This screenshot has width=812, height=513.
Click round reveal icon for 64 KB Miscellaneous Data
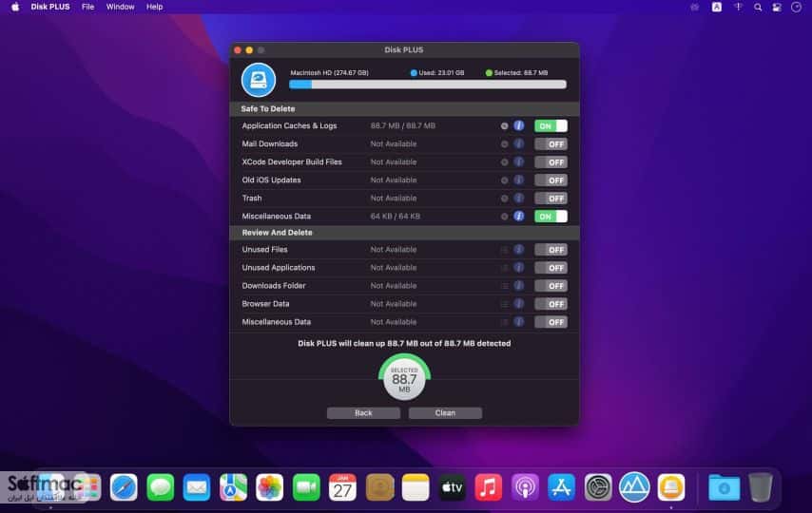[504, 217]
